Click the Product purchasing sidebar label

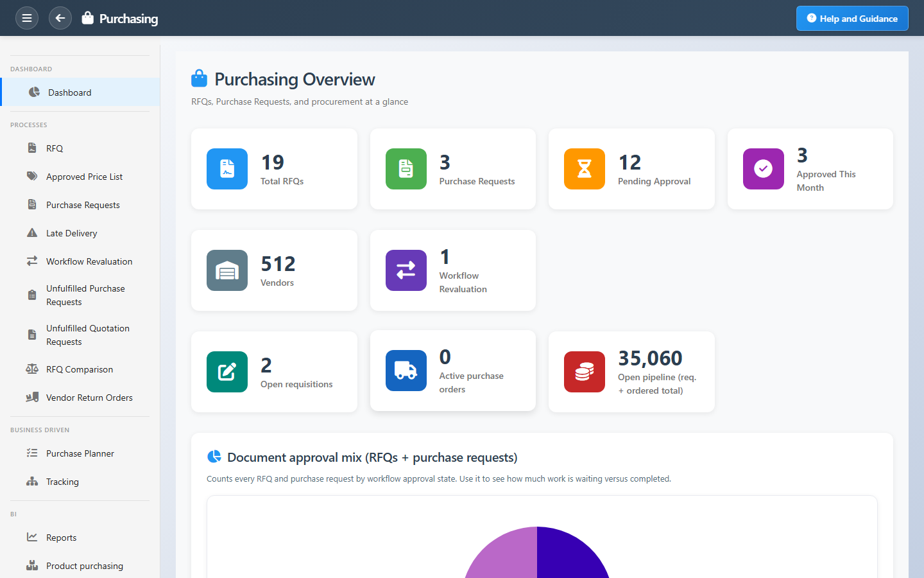[x=85, y=566]
